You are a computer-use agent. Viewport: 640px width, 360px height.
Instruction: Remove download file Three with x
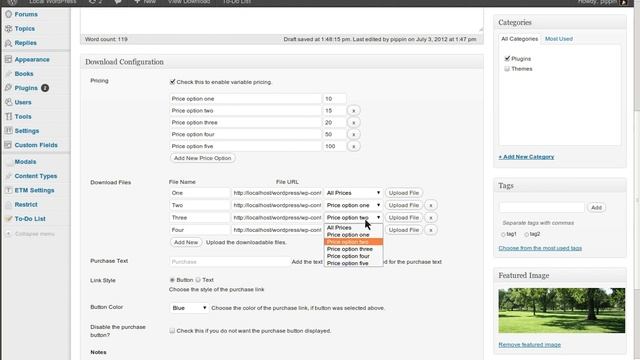coord(431,218)
